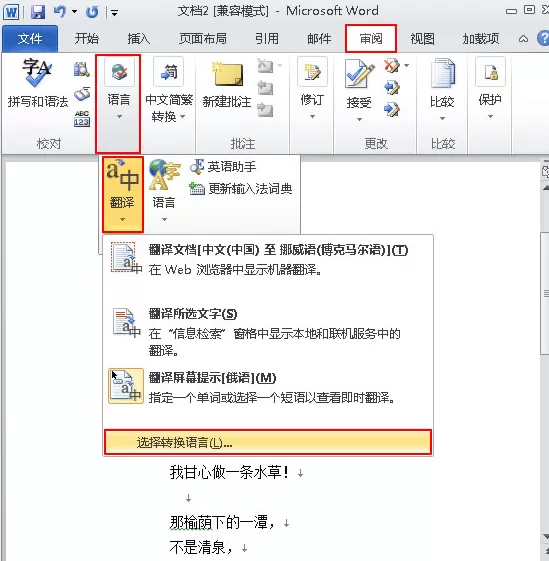Switch to the 开始 tab
549x561 pixels.
point(87,38)
